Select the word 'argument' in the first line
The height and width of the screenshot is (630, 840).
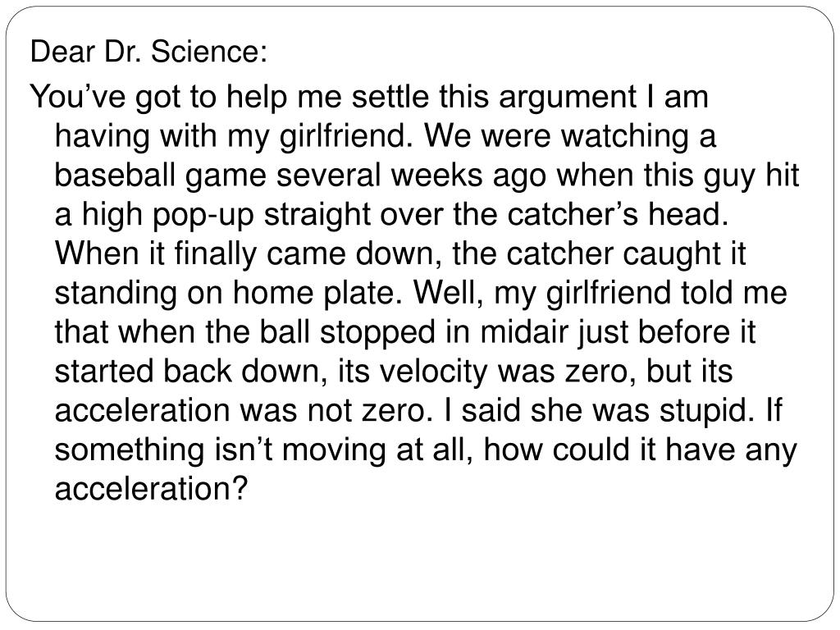568,99
